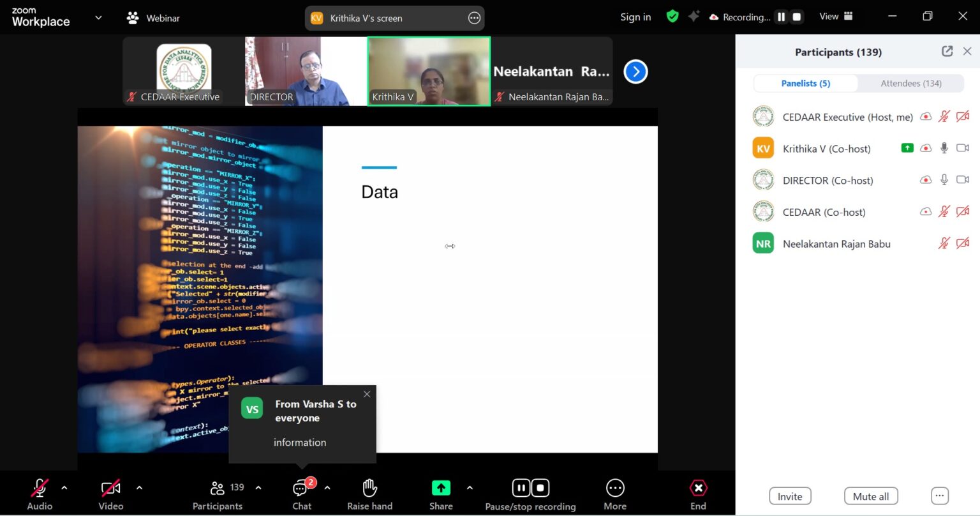Click the red End meeting icon
The image size is (980, 516).
pyautogui.click(x=698, y=489)
